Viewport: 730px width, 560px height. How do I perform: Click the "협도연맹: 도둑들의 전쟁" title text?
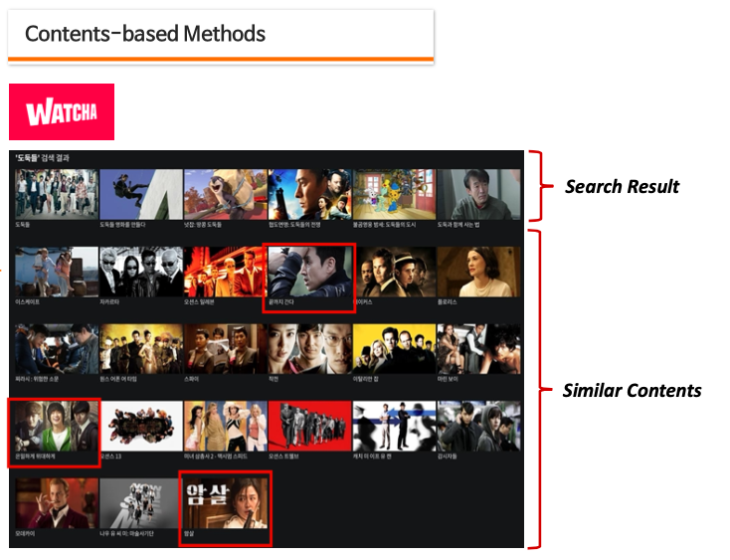[x=294, y=225]
